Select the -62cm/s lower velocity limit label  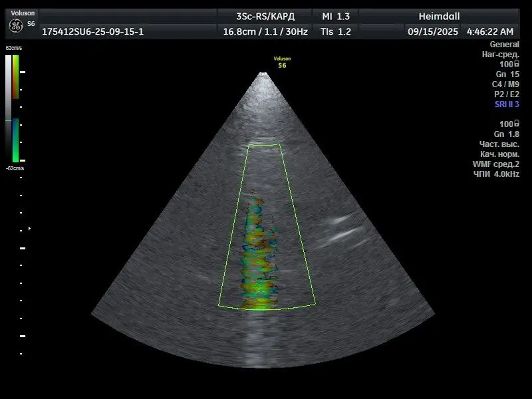(x=14, y=168)
